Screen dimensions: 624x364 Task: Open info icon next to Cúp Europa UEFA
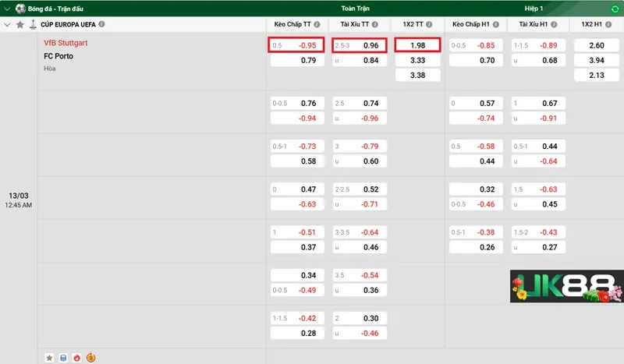click(101, 24)
